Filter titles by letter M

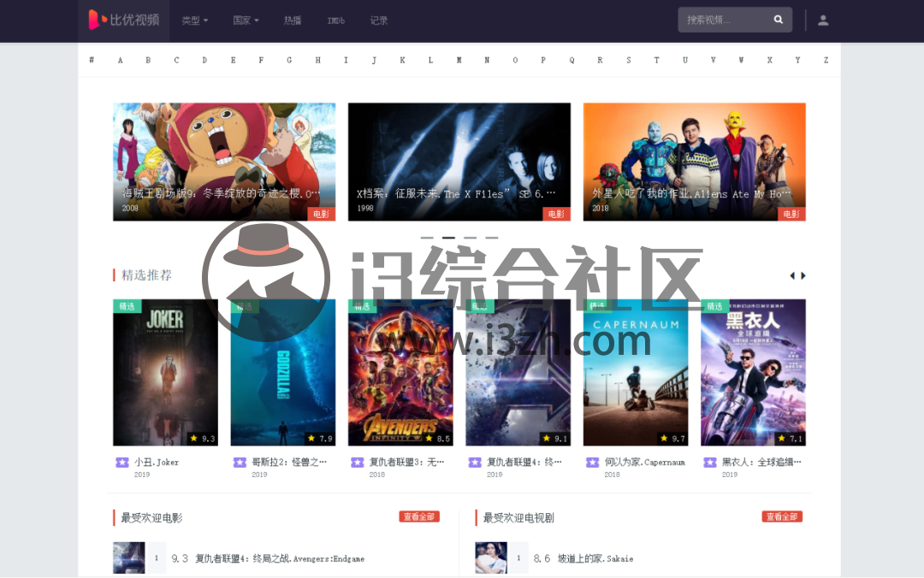tap(459, 60)
